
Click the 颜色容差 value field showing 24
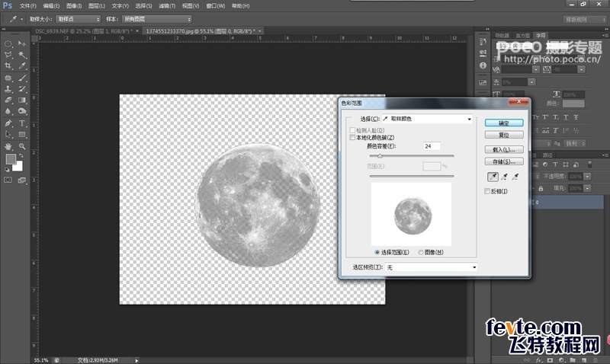tap(432, 146)
